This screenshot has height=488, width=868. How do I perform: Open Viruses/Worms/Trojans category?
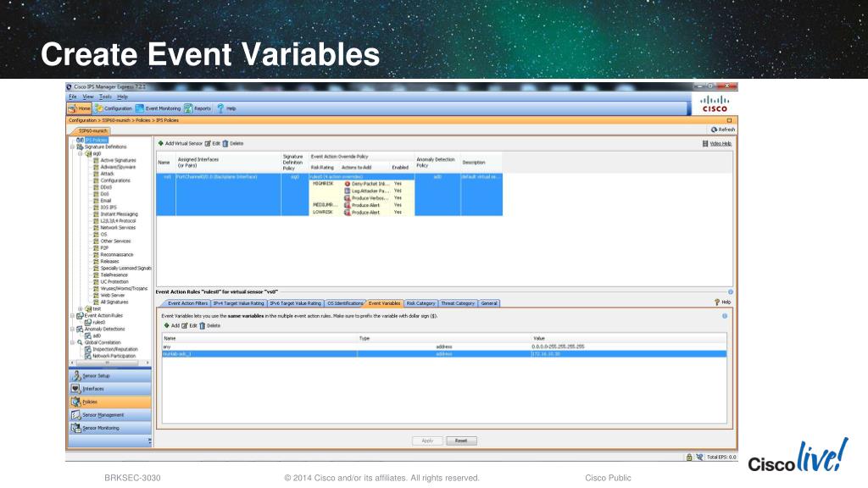click(124, 288)
